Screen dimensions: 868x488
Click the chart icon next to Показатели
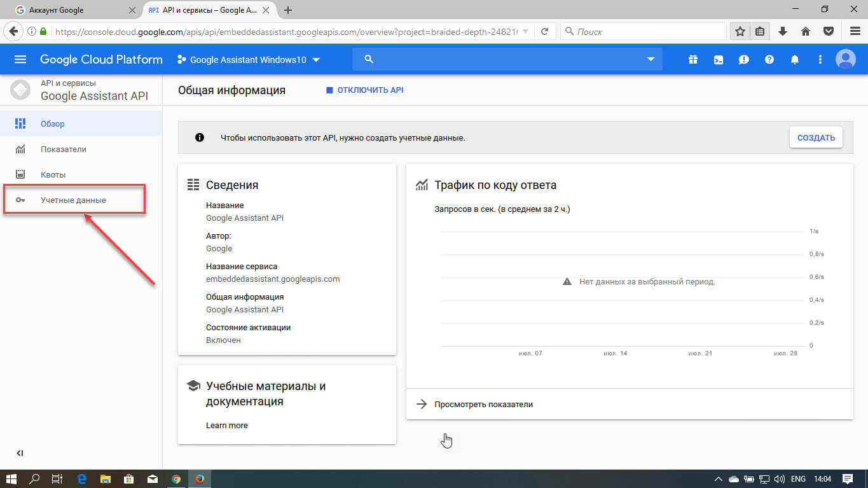click(x=20, y=149)
